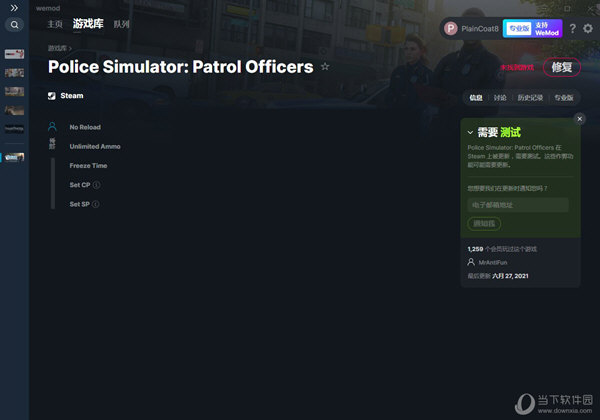The image size is (600, 420).
Task: Switch to 讨论 discussion tab
Action: pyautogui.click(x=500, y=98)
